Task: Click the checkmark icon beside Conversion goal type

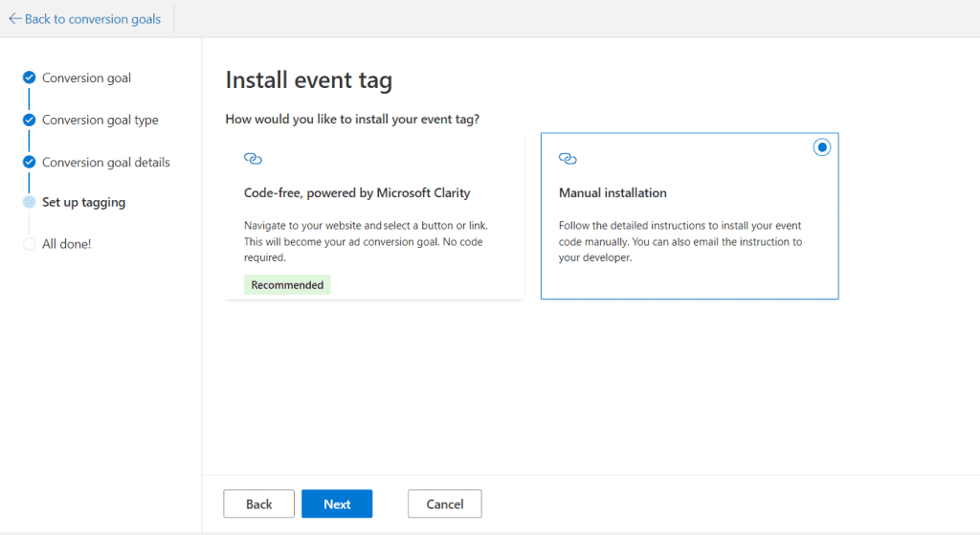Action: (x=29, y=120)
